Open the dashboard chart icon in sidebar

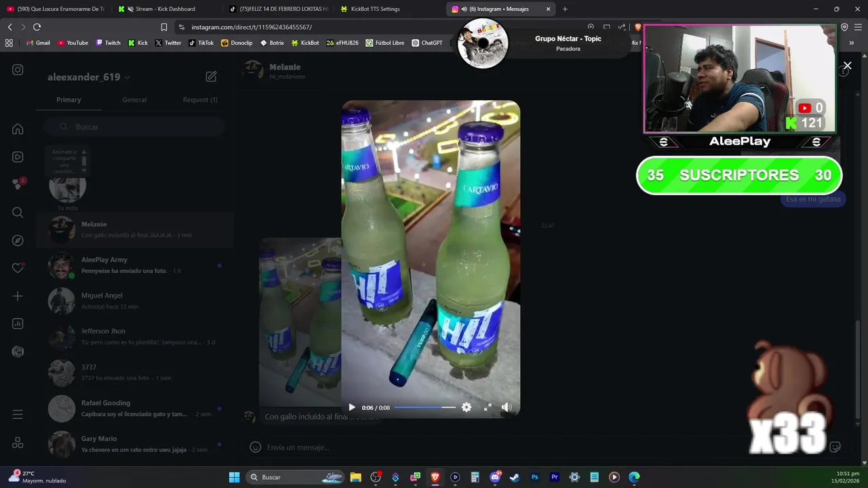18,324
